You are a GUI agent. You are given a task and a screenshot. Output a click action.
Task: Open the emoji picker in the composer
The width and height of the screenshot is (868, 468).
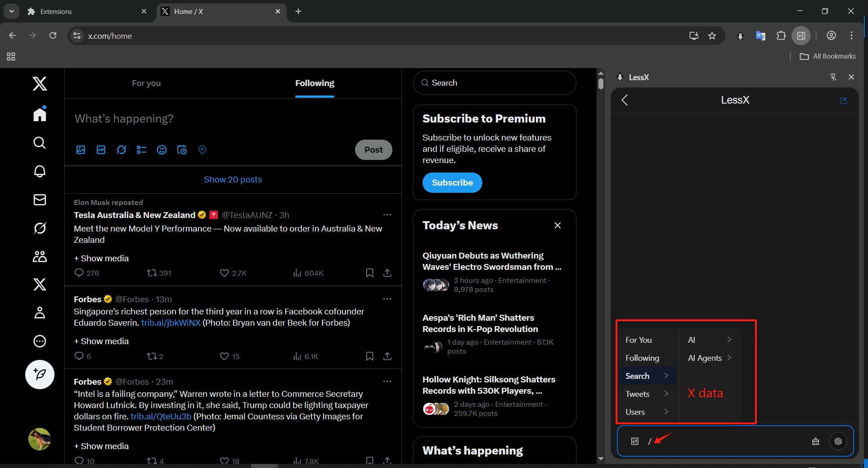pyautogui.click(x=162, y=150)
